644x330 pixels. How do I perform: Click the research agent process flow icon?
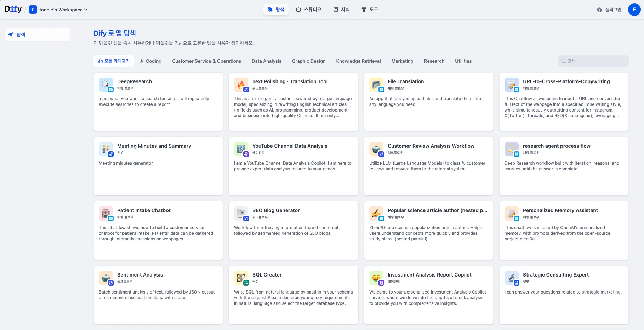[512, 149]
